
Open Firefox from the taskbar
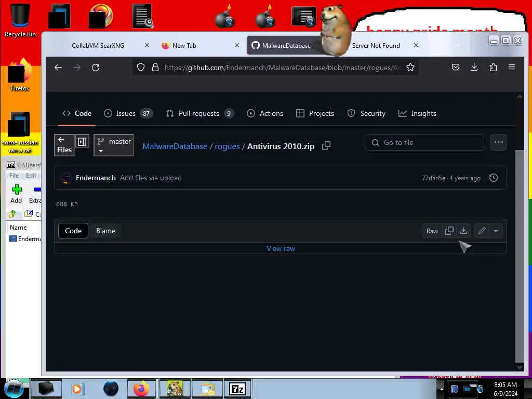141,389
